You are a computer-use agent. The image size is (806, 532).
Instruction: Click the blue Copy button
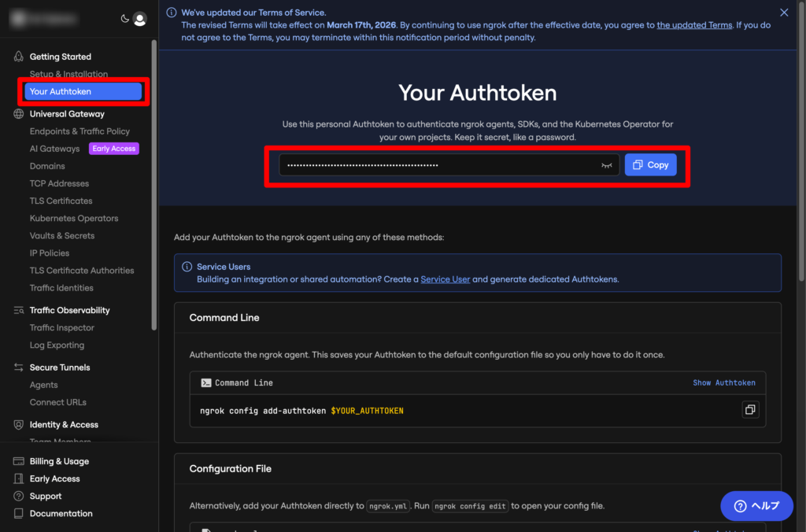pos(650,165)
